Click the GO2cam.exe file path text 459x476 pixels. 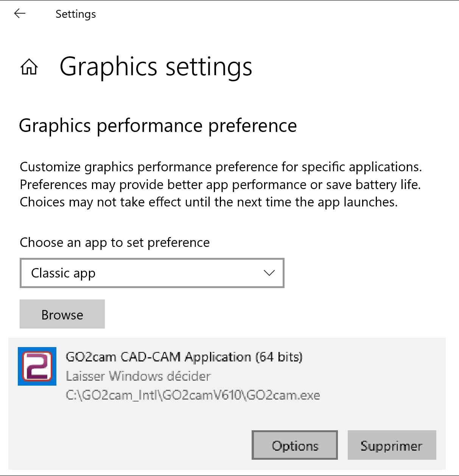[193, 395]
